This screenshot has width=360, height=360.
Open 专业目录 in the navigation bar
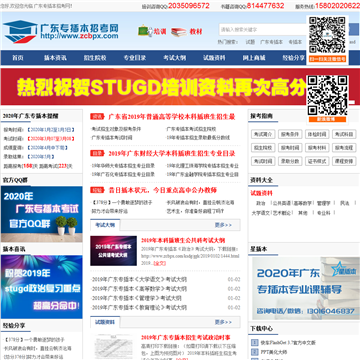point(135,58)
